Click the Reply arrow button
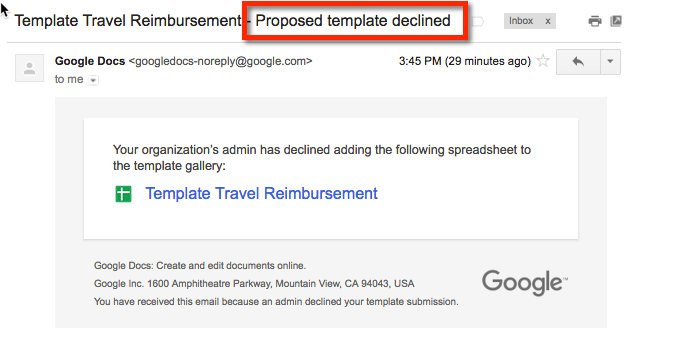 coord(578,62)
